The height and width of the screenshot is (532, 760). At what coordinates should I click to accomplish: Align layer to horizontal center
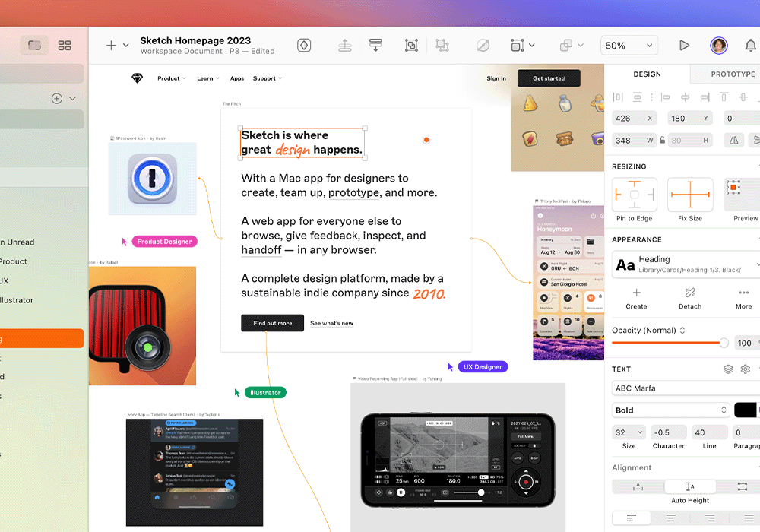point(685,97)
